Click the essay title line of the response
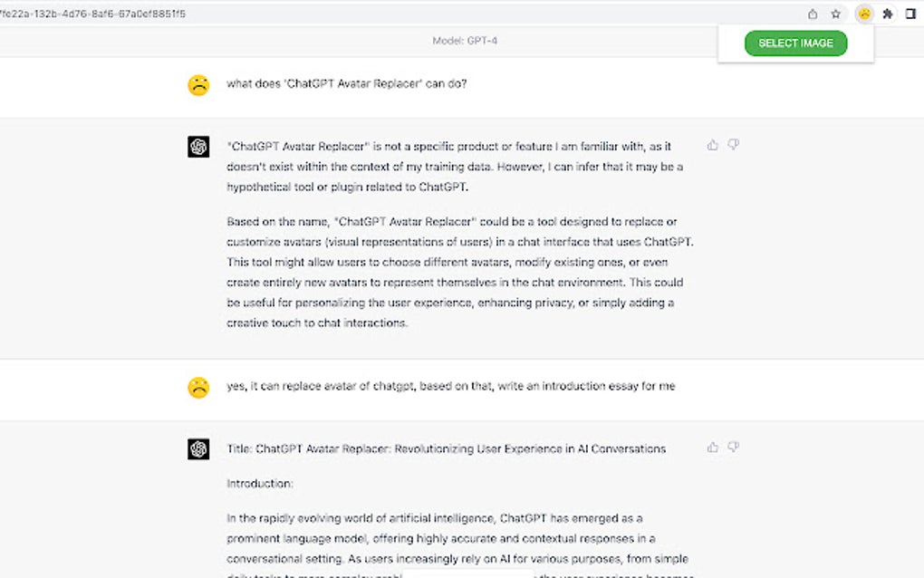The height and width of the screenshot is (578, 924). (446, 448)
